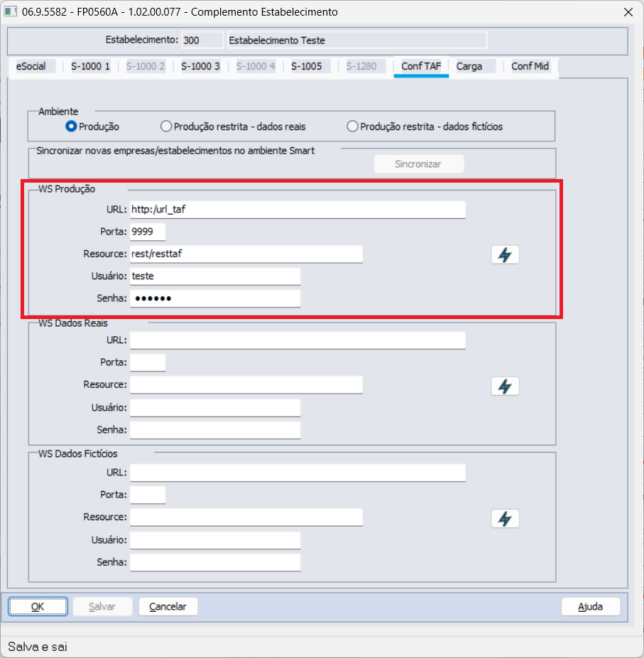The height and width of the screenshot is (658, 644).
Task: Click the Sincronizar button
Action: (x=418, y=164)
